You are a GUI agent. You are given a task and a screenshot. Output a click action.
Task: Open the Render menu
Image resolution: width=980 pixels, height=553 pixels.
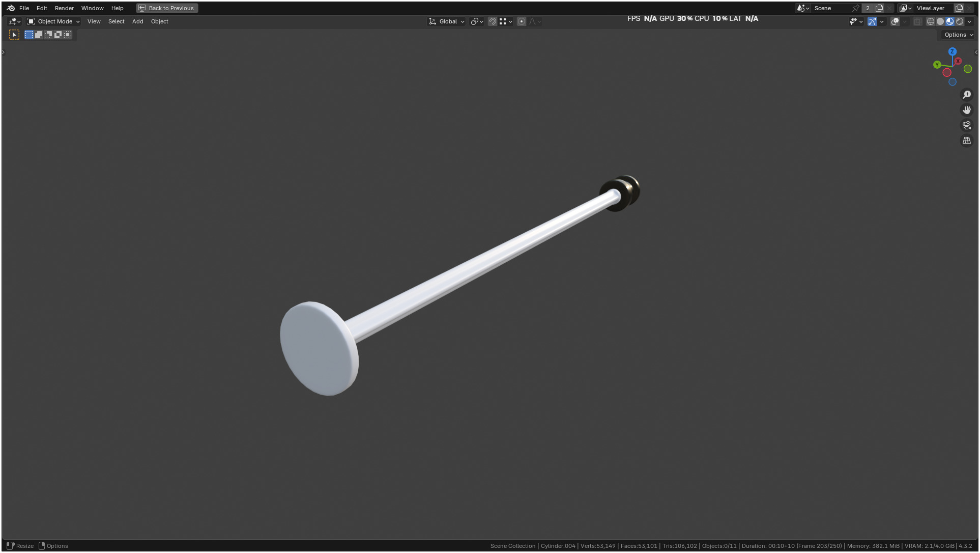click(64, 8)
